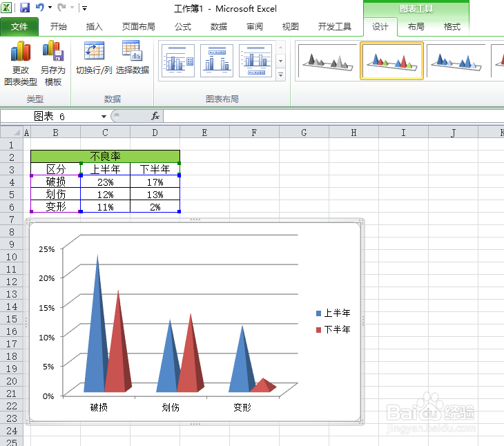Select row 10 header
The image size is (504, 446).
pyautogui.click(x=11, y=257)
